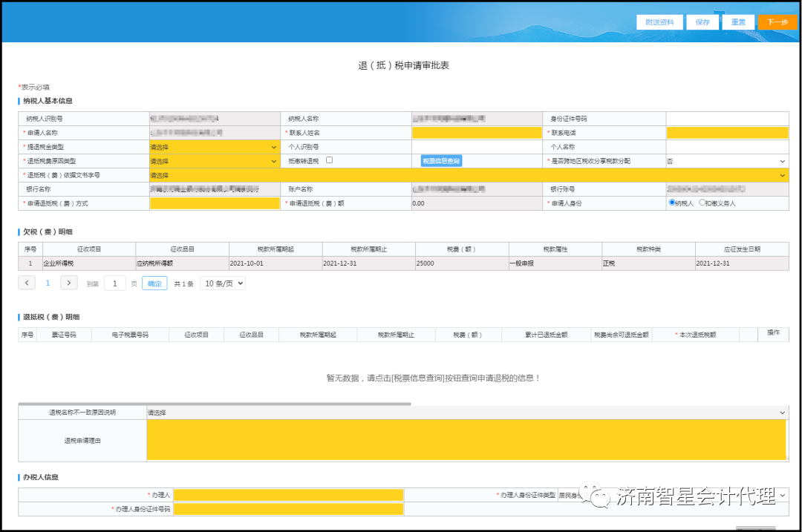This screenshot has height=532, width=802.
Task: Reset the form with 重置 button
Action: pyautogui.click(x=738, y=22)
